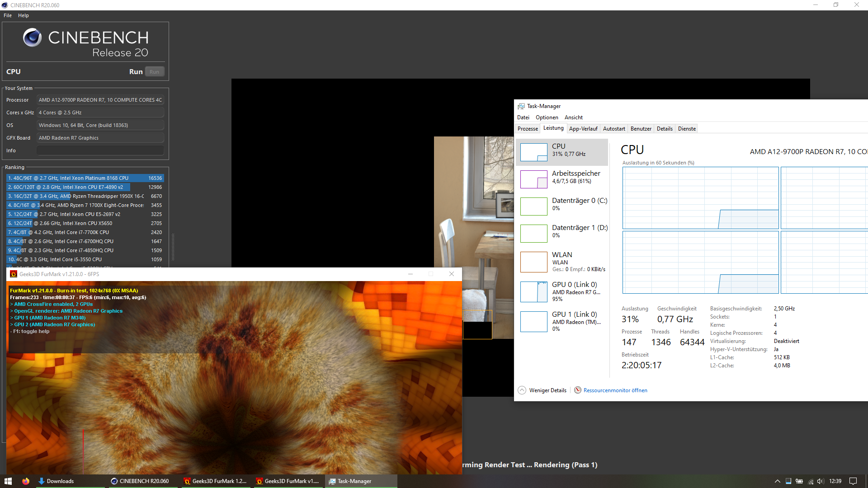Click the Info input field
This screenshot has width=868, height=488.
(x=100, y=150)
